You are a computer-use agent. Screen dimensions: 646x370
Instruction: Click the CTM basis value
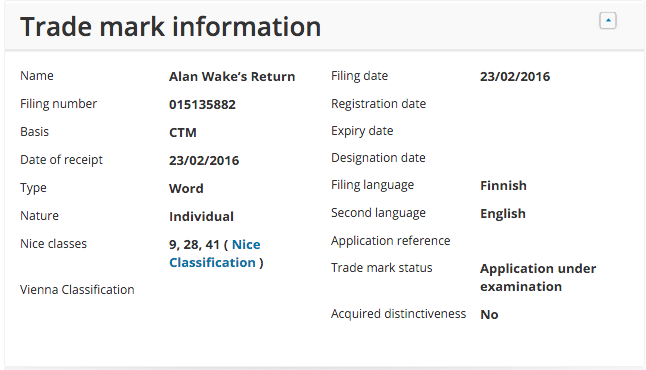(x=183, y=133)
